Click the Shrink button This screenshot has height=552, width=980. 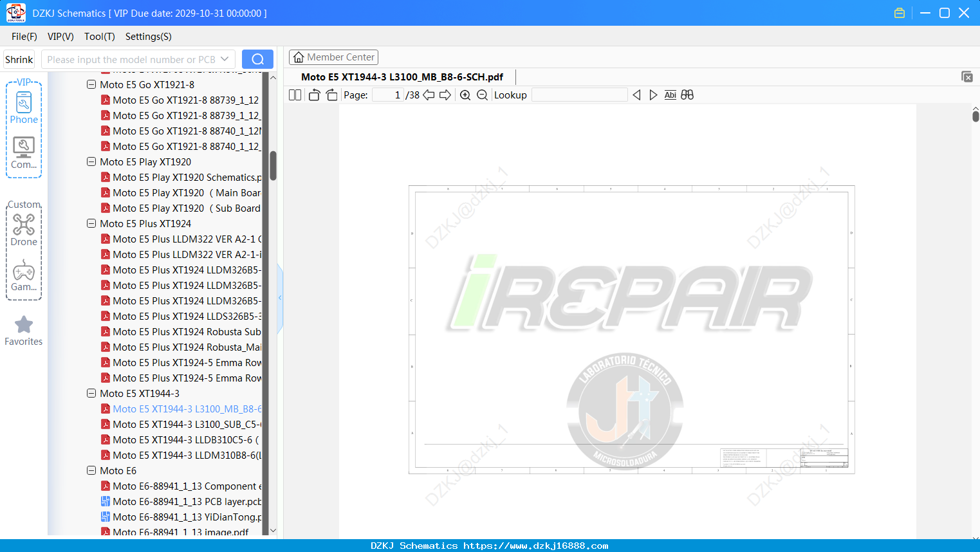19,59
